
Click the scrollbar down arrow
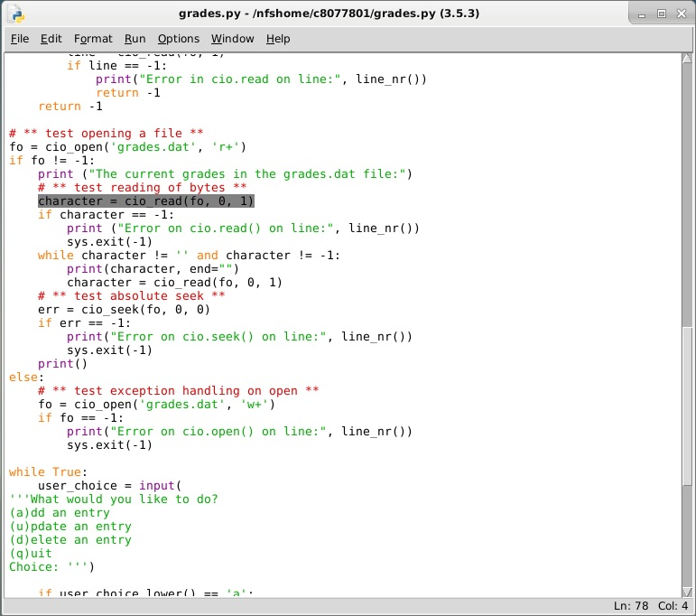click(x=687, y=592)
